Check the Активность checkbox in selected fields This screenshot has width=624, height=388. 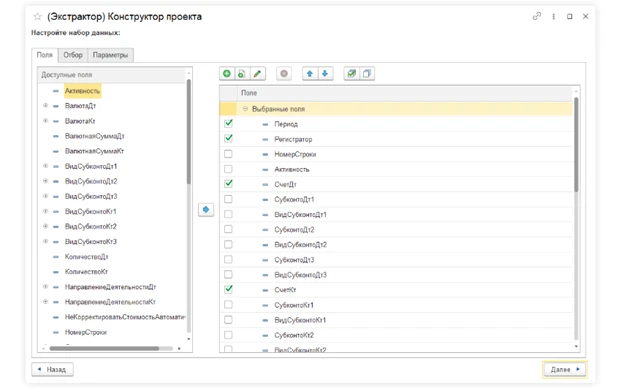(228, 169)
